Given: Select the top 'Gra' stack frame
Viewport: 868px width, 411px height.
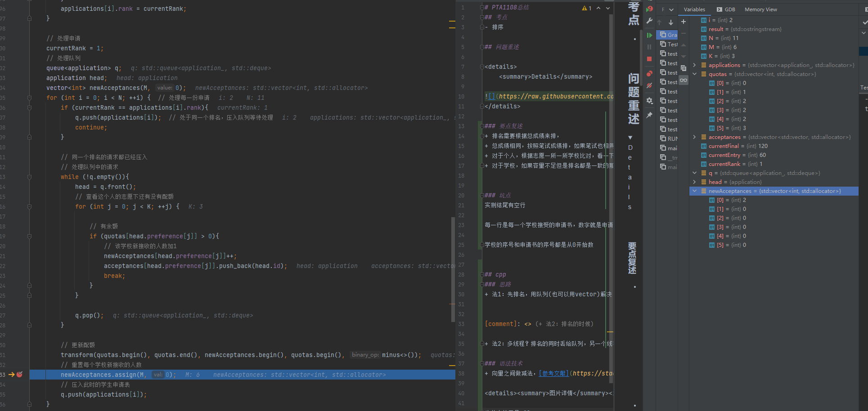Looking at the screenshot, I should tap(668, 35).
